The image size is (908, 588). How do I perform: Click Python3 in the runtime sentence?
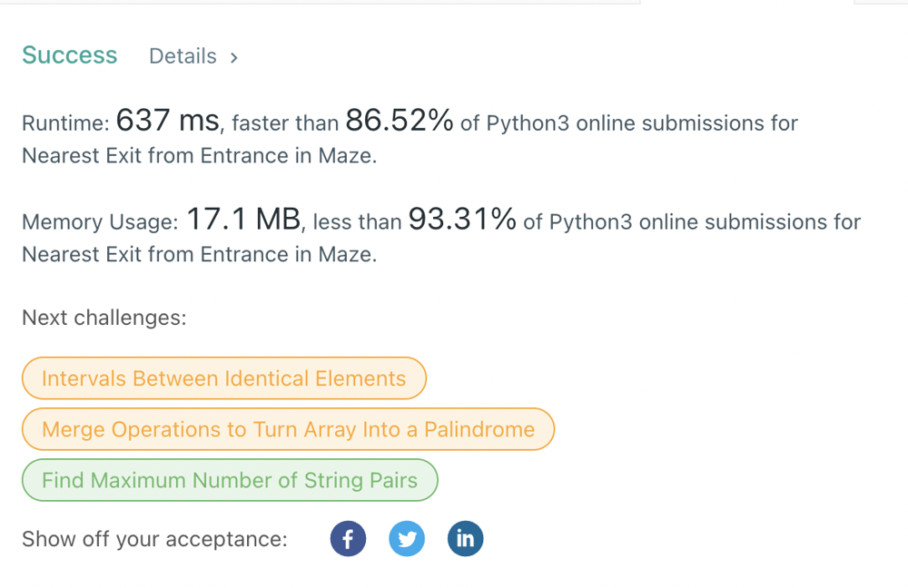(528, 123)
